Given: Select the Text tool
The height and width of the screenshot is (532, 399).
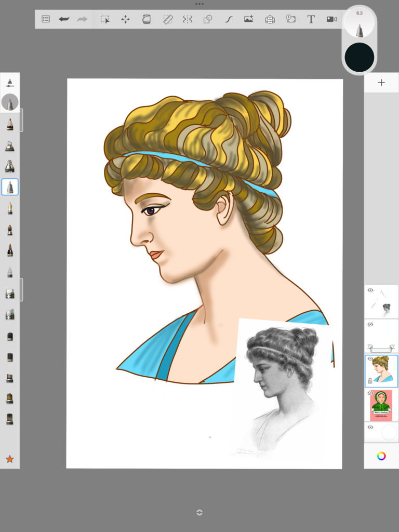Looking at the screenshot, I should pos(311,19).
